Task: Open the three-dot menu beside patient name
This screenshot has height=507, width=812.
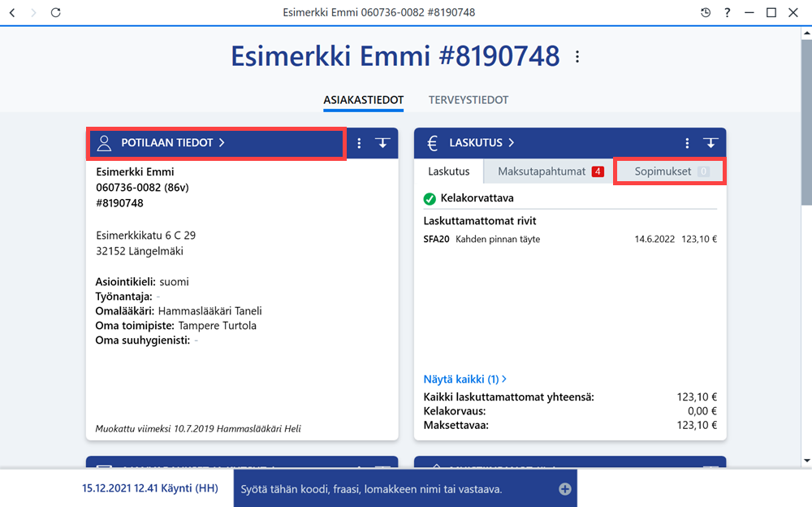Action: tap(577, 57)
